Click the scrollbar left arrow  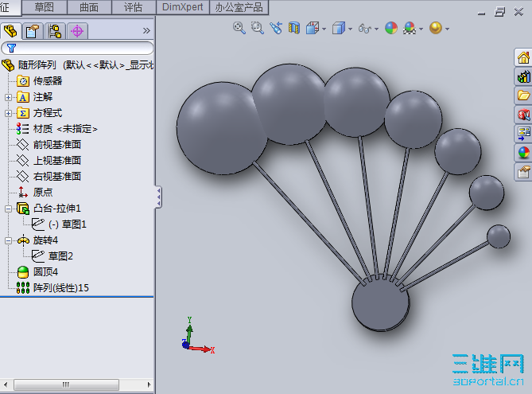pyautogui.click(x=6, y=384)
